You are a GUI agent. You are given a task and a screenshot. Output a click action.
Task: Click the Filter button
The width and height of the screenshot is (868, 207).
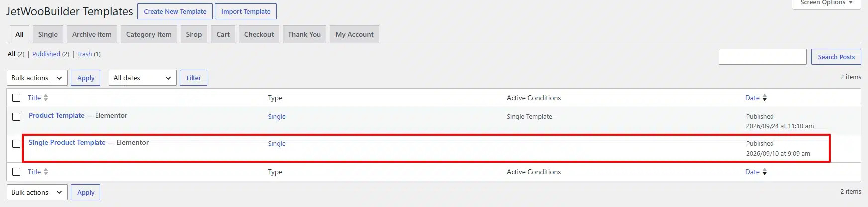pyautogui.click(x=193, y=78)
